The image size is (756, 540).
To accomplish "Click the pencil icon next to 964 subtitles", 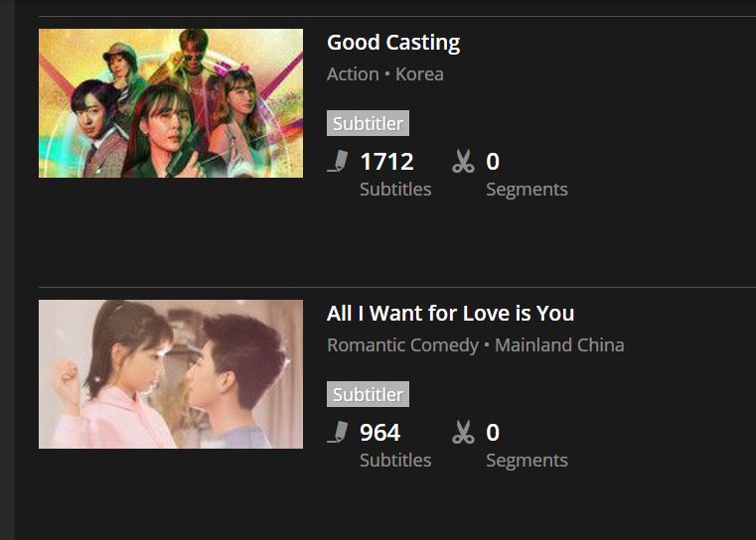I will [338, 432].
